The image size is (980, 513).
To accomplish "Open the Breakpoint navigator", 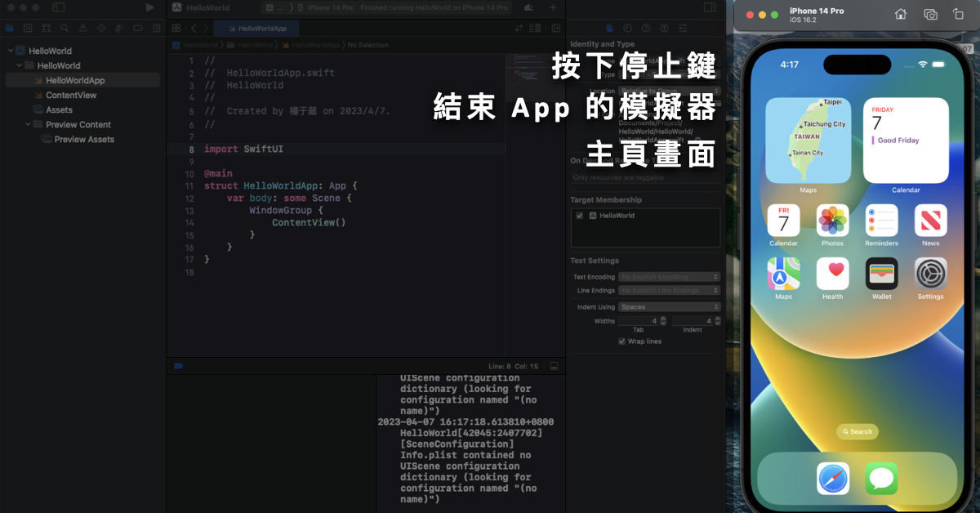I will [137, 28].
